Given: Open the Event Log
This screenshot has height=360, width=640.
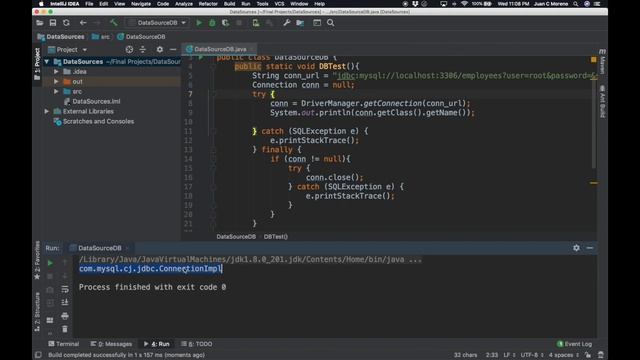Looking at the screenshot, I should tap(575, 344).
